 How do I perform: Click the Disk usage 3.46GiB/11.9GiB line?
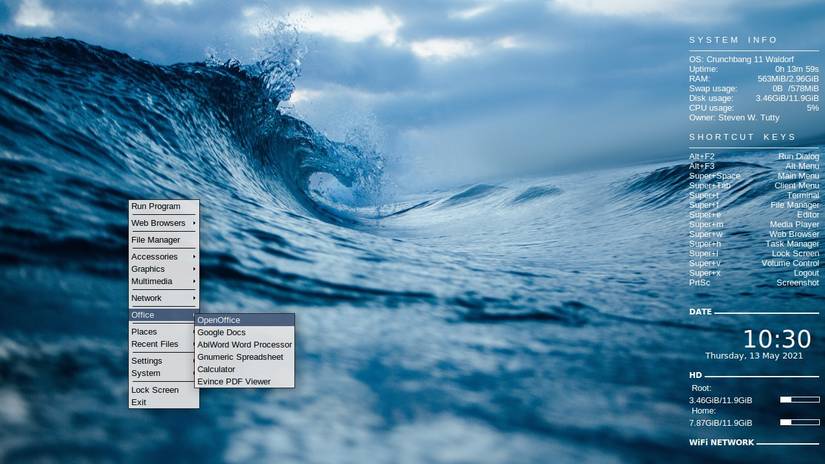click(x=754, y=98)
